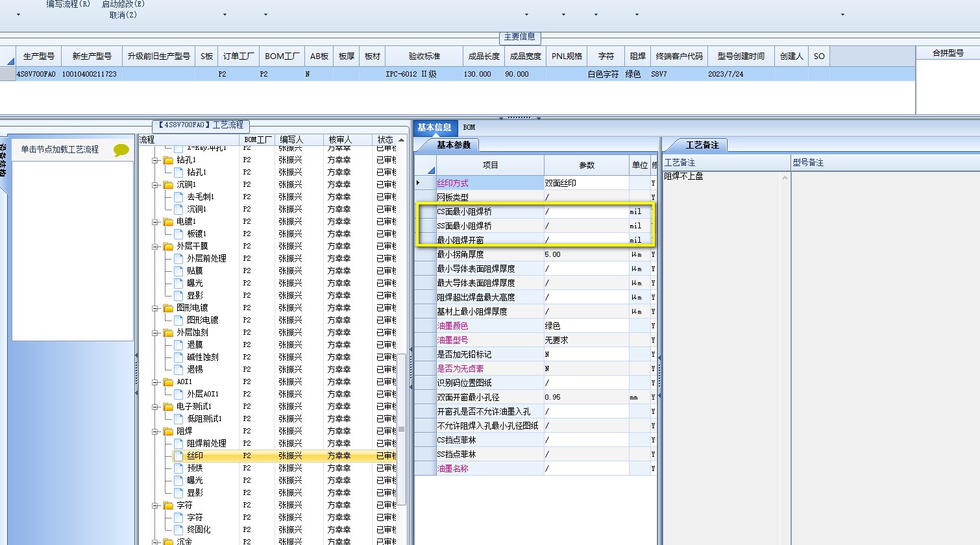
Task: Click the document icon of 去毛刺1
Action: pyautogui.click(x=178, y=197)
